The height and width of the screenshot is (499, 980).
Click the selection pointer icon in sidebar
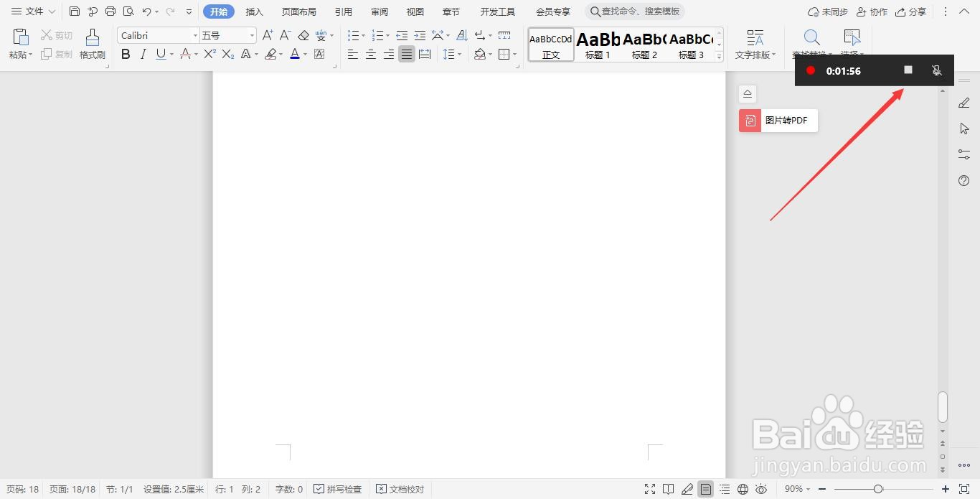coord(964,129)
